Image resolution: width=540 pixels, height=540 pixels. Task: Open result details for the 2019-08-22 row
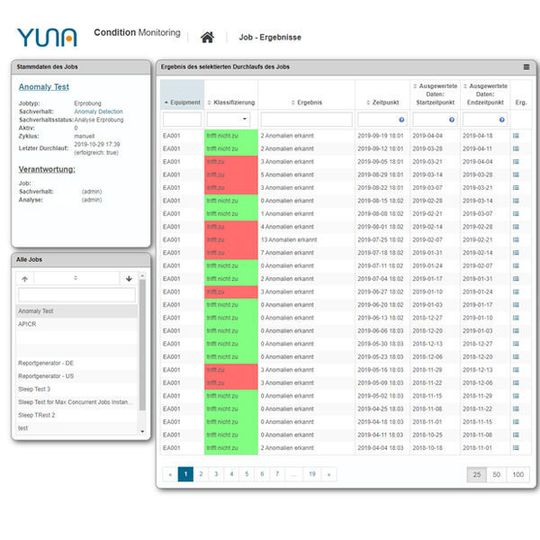pos(516,188)
